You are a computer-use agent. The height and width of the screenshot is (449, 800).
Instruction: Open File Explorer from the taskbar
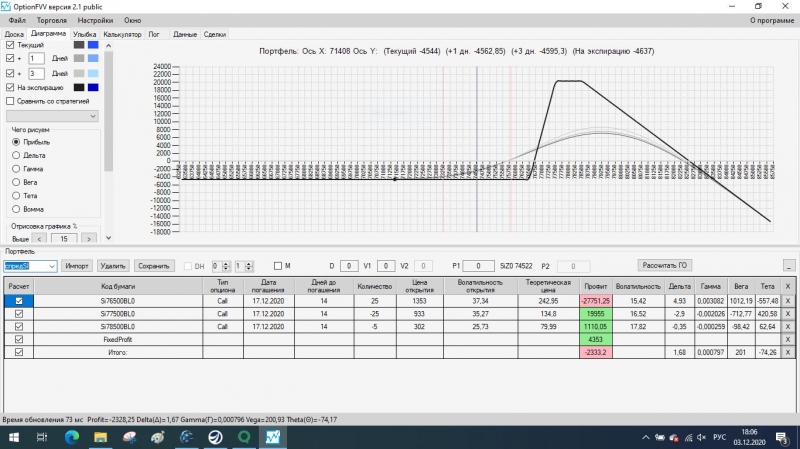pos(101,437)
